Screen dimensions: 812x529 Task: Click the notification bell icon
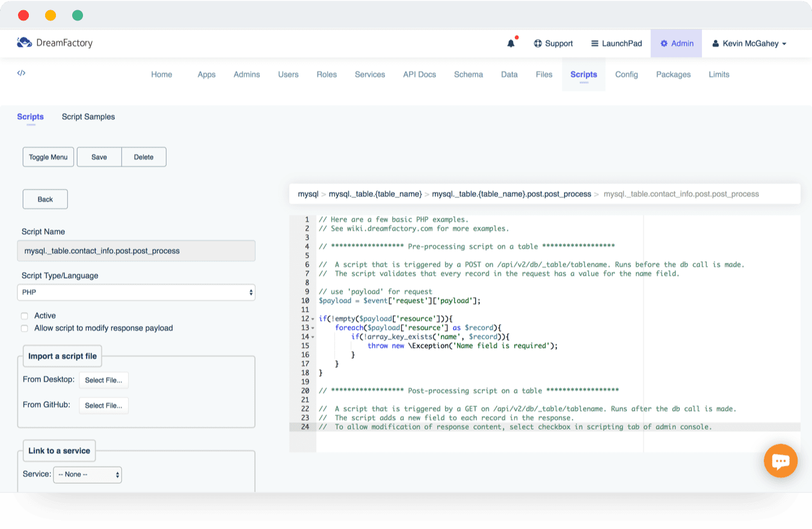click(x=511, y=43)
